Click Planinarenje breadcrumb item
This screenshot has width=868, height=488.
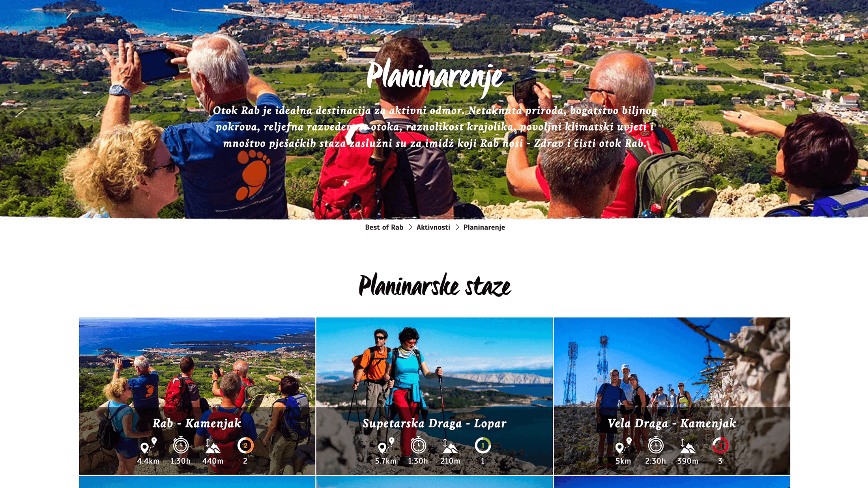coord(484,228)
